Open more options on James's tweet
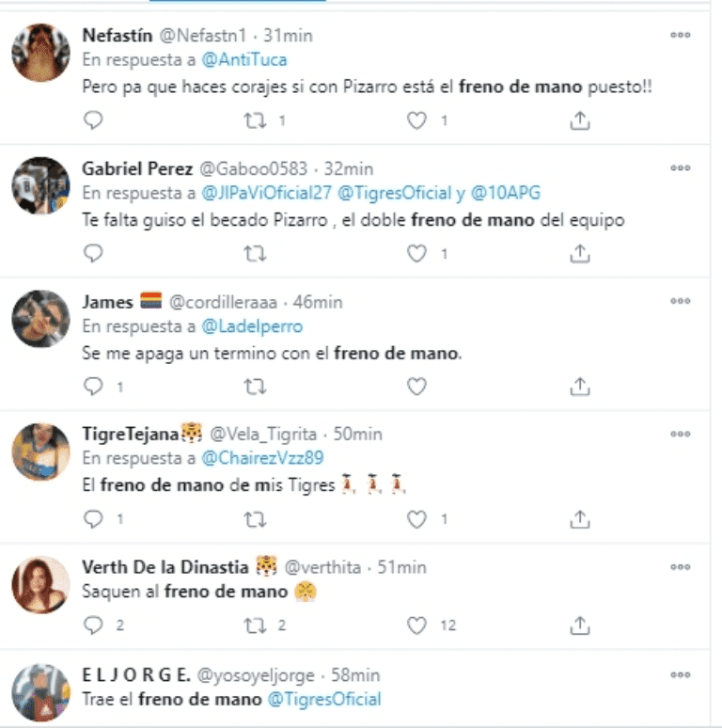 click(x=681, y=301)
